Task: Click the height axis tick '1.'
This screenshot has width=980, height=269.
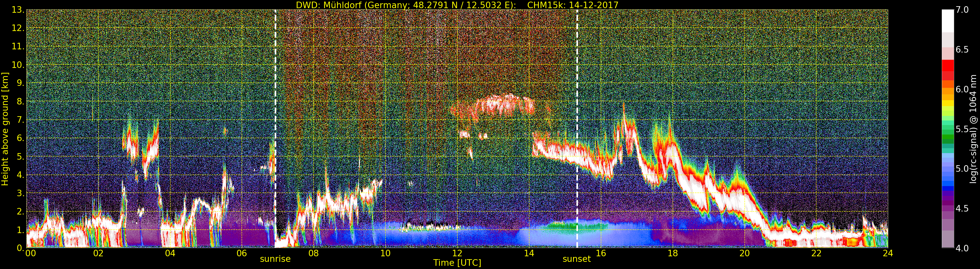Action: (x=20, y=229)
